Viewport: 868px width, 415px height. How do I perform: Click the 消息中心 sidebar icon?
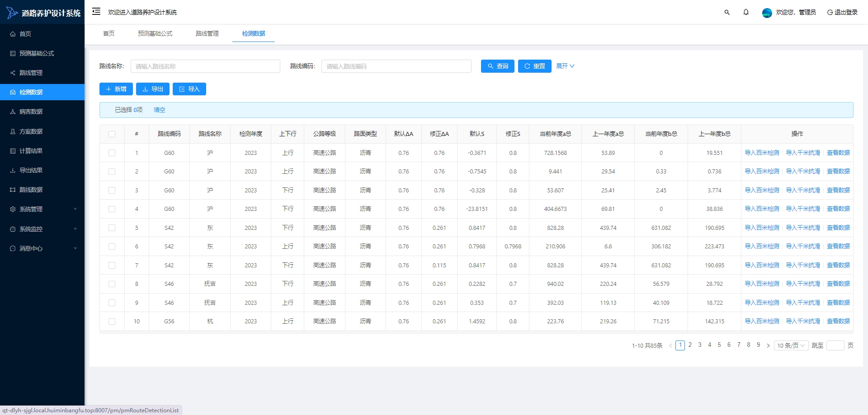[13, 248]
